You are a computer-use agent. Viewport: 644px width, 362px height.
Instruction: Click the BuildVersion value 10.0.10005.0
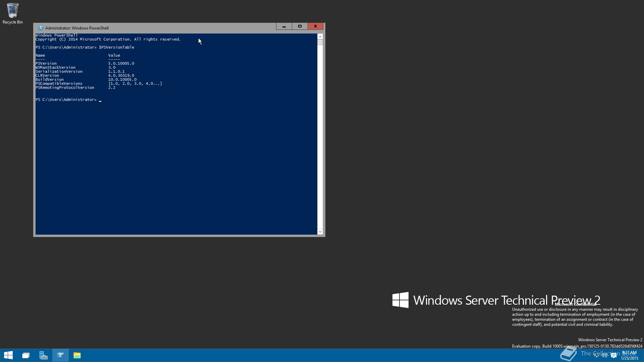[122, 79]
